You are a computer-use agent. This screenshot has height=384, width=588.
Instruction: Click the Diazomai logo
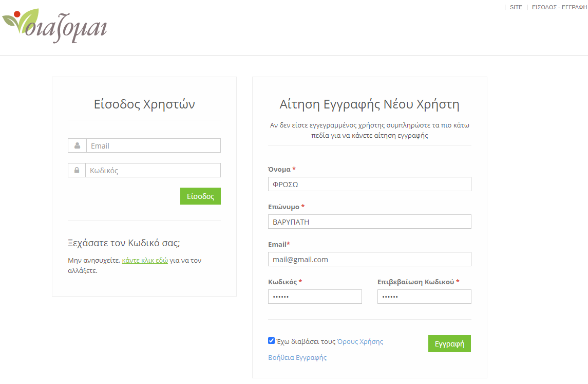pos(54,27)
